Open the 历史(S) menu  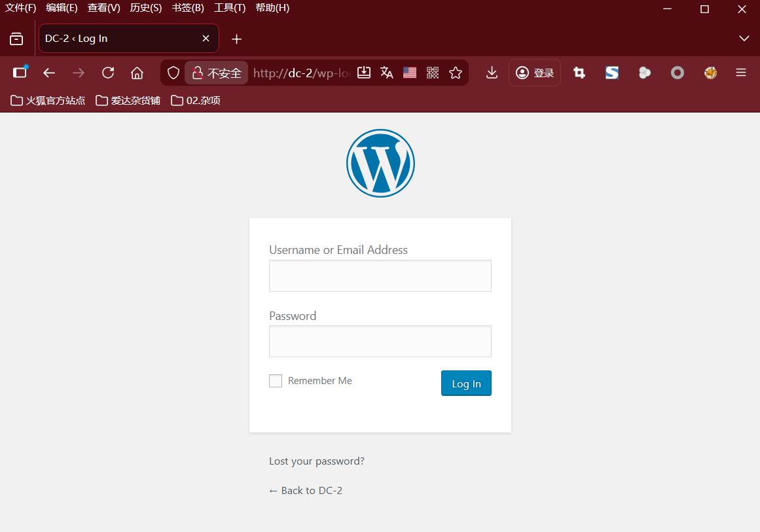[x=146, y=8]
